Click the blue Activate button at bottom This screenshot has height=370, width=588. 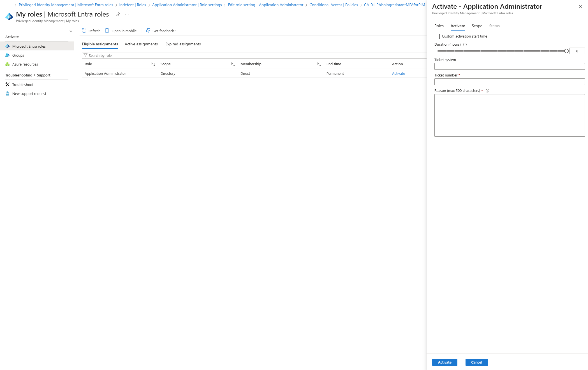(x=445, y=362)
